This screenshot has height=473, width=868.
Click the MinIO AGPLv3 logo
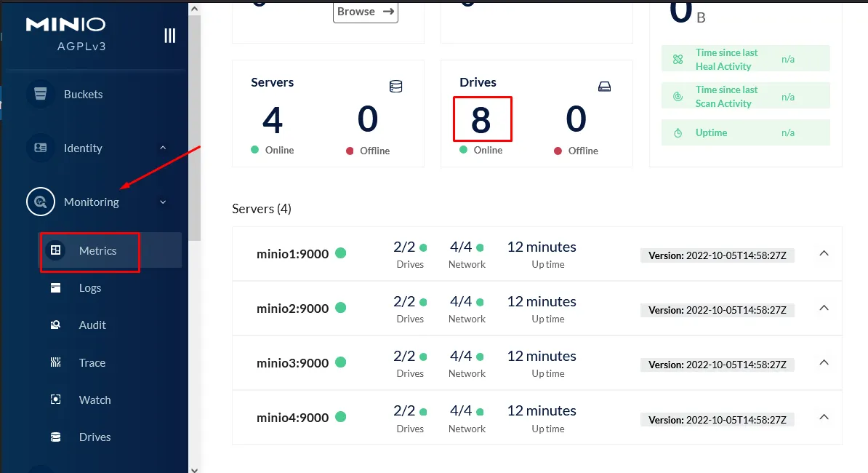[x=65, y=33]
